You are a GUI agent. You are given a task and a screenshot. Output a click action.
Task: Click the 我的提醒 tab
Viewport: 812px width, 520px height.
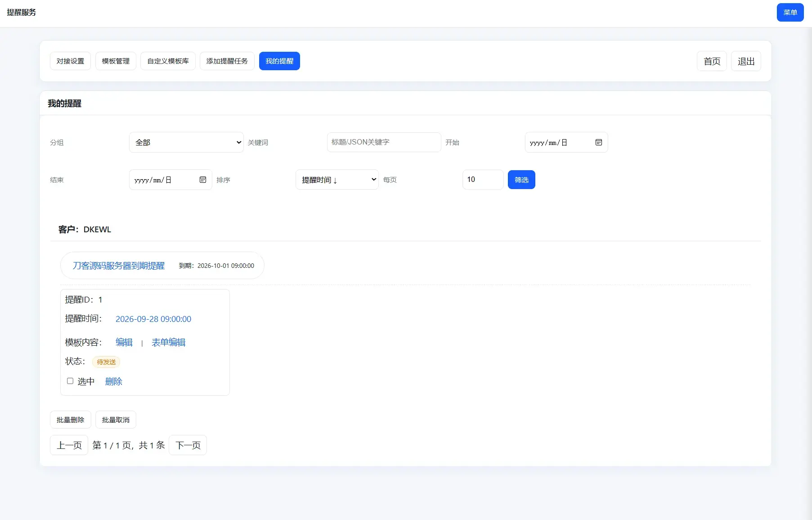[x=279, y=61]
